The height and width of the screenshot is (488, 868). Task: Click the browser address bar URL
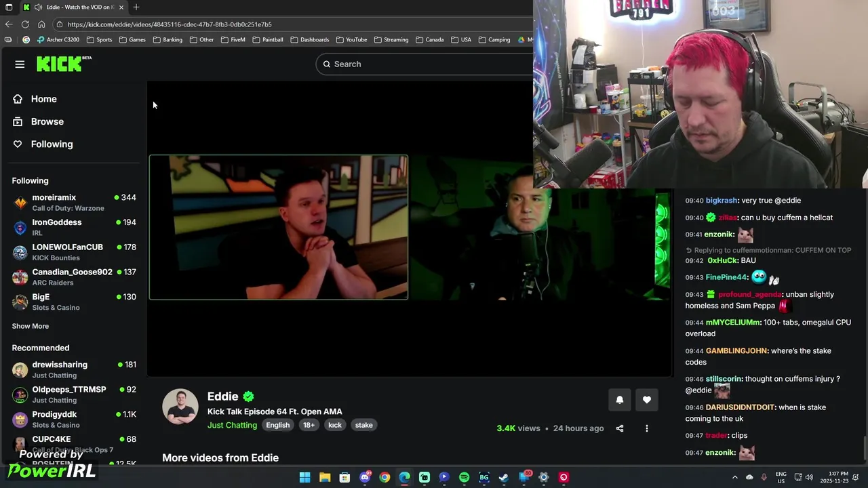pyautogui.click(x=170, y=24)
